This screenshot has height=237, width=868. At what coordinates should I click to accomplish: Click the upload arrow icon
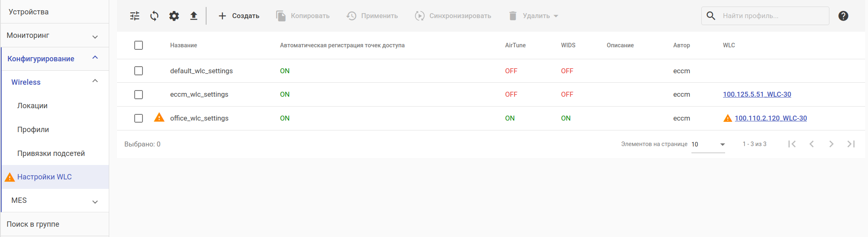tap(194, 16)
